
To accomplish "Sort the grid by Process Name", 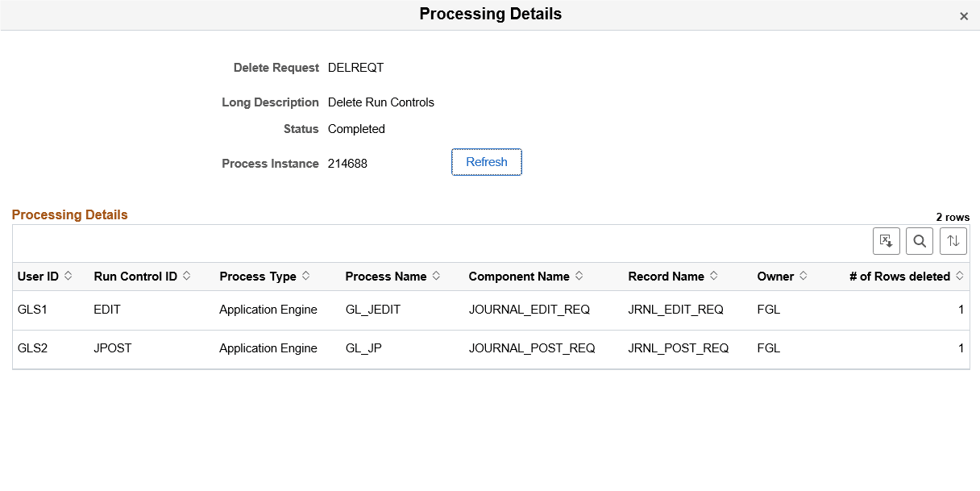I will 387,276.
